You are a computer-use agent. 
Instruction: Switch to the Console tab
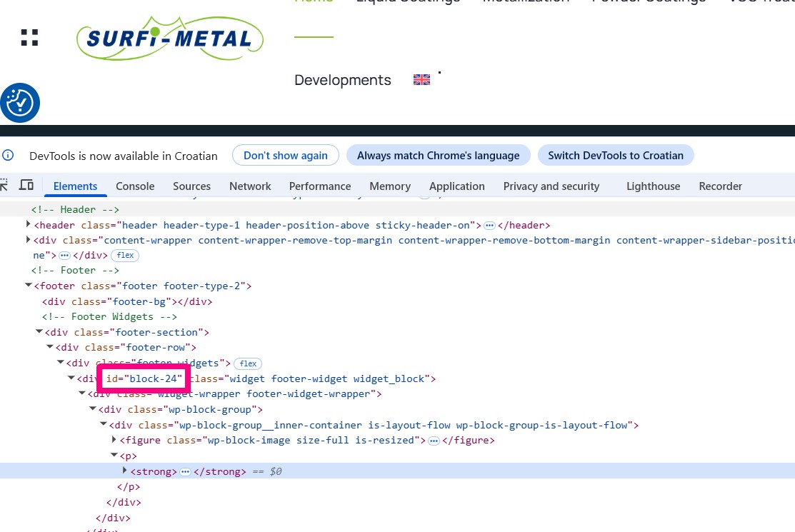(135, 186)
